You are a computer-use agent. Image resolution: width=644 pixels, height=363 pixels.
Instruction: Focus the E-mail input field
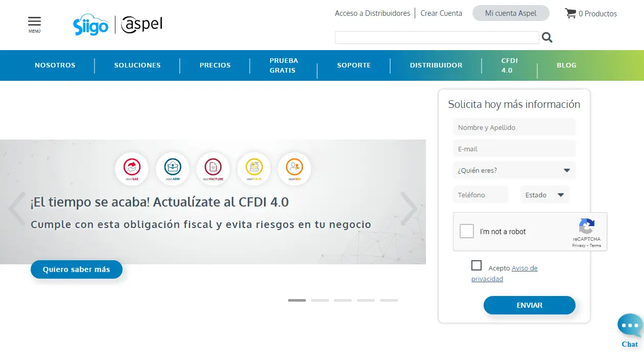(x=514, y=149)
